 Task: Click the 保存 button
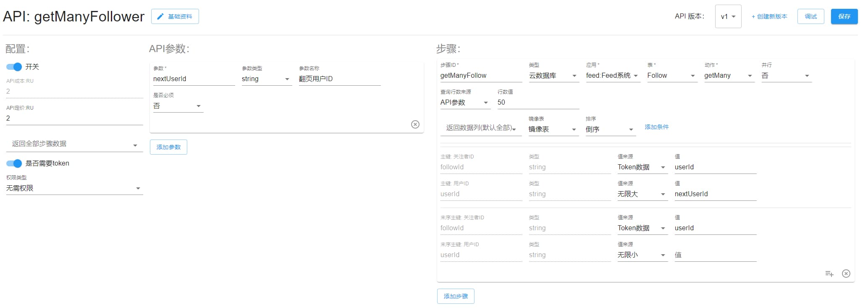tap(844, 16)
